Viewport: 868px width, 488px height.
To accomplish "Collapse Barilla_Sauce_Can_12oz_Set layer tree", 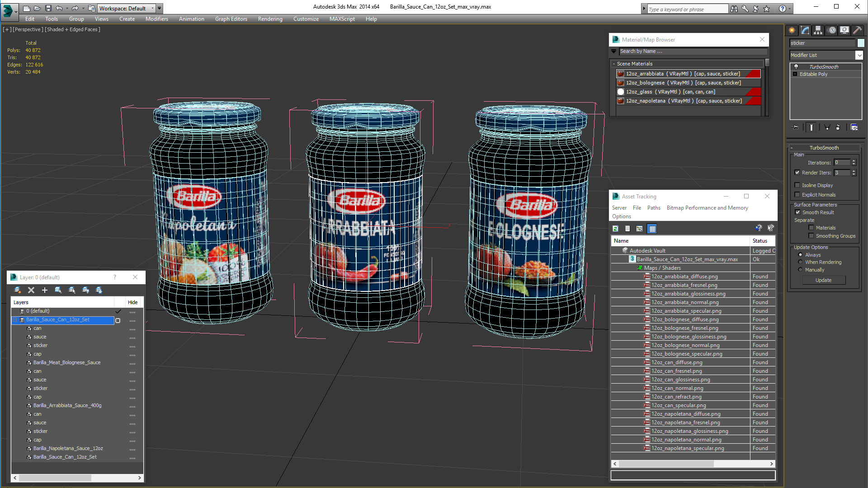I will point(15,320).
